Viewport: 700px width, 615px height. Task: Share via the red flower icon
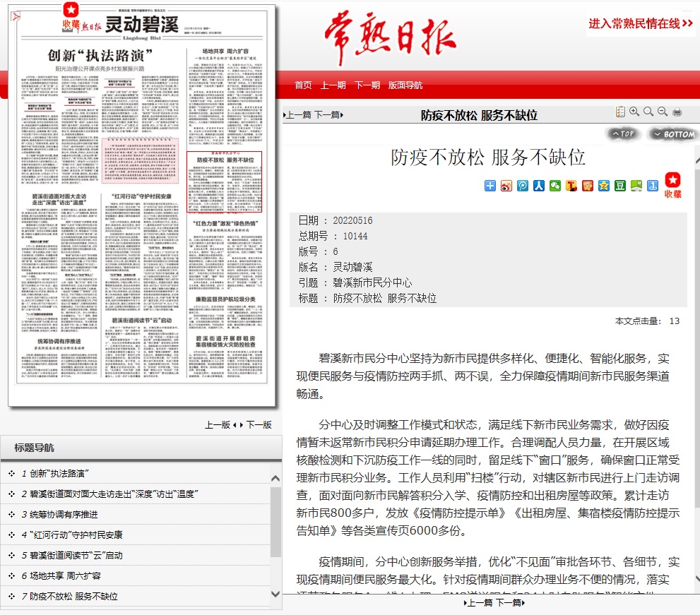coord(588,186)
